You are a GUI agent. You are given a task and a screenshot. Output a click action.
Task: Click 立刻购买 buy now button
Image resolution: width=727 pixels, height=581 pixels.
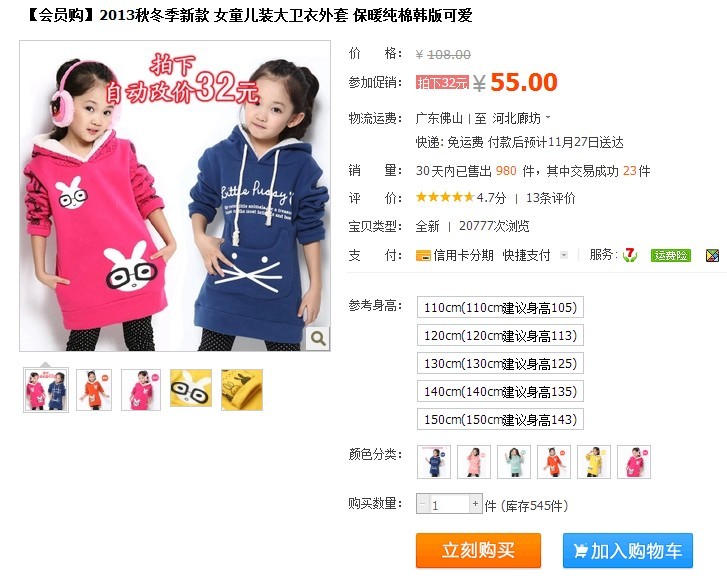(478, 550)
